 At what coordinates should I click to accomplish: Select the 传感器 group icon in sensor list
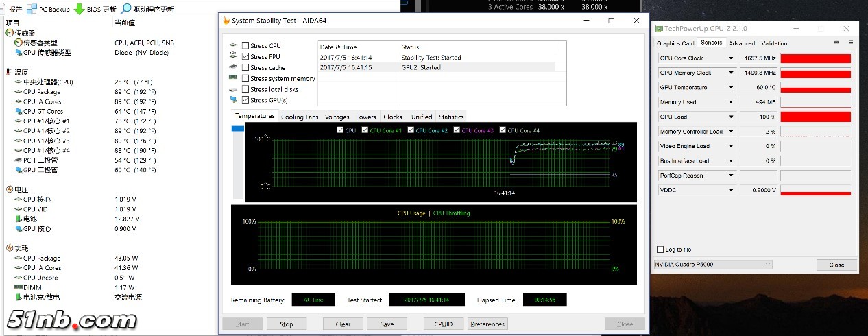[9, 33]
